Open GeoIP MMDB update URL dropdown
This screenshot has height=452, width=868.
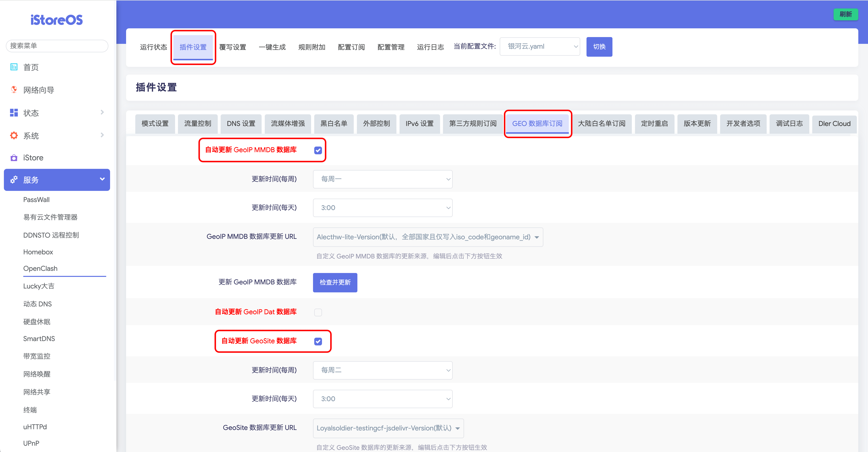pos(428,237)
